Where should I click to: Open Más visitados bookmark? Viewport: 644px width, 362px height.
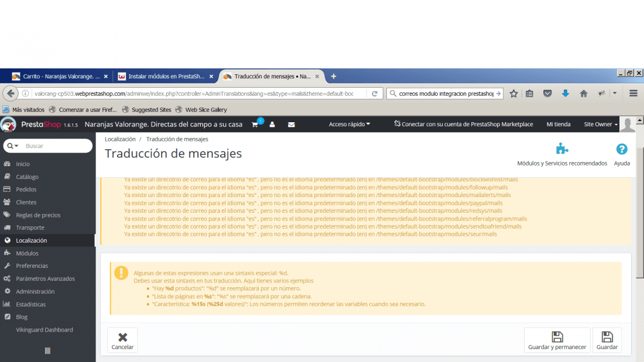point(24,109)
